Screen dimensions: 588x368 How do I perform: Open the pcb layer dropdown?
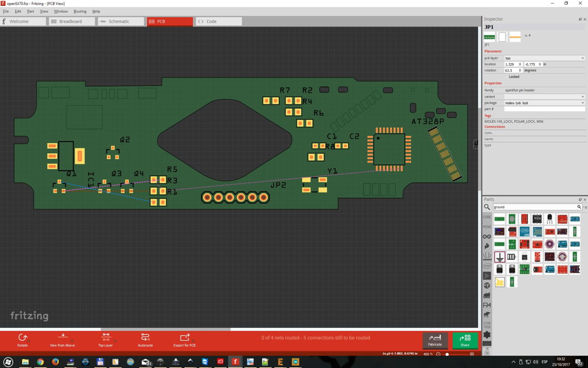pyautogui.click(x=544, y=58)
